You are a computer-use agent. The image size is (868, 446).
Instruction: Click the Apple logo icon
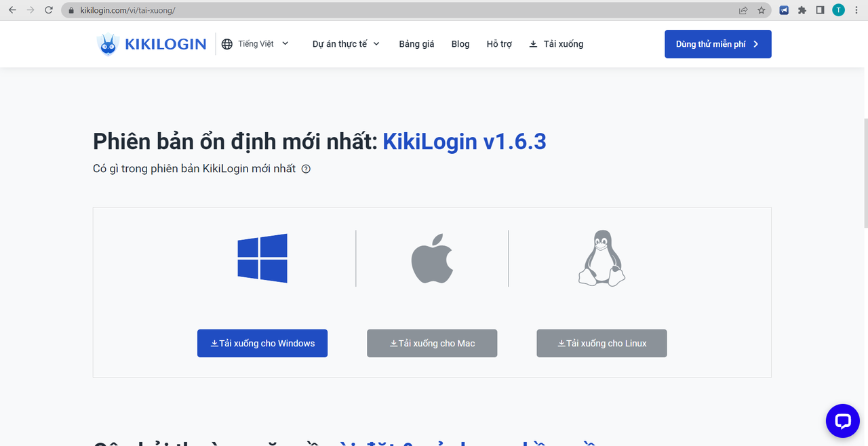(x=432, y=259)
